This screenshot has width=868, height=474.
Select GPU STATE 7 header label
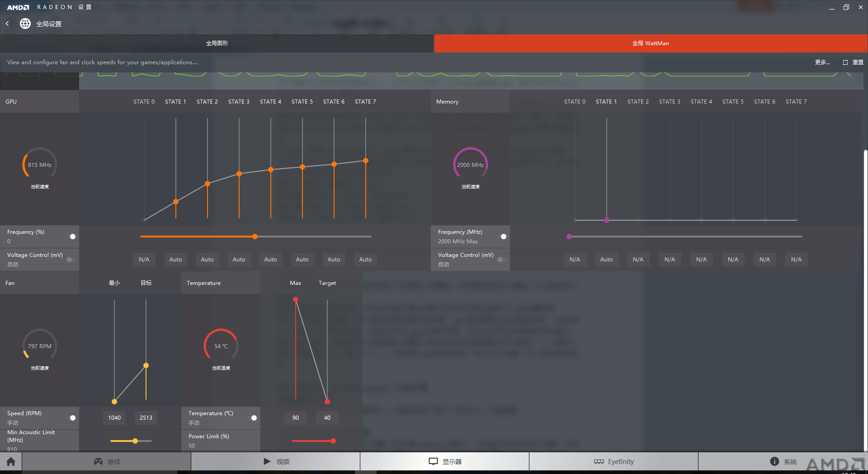pos(365,102)
